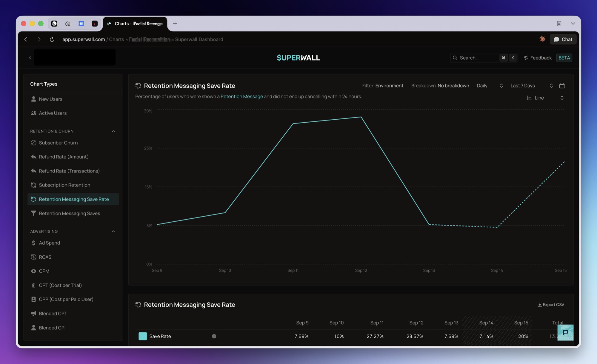Viewport: 597px width, 364px height.
Task: Open a new browser tab with plus
Action: (175, 24)
